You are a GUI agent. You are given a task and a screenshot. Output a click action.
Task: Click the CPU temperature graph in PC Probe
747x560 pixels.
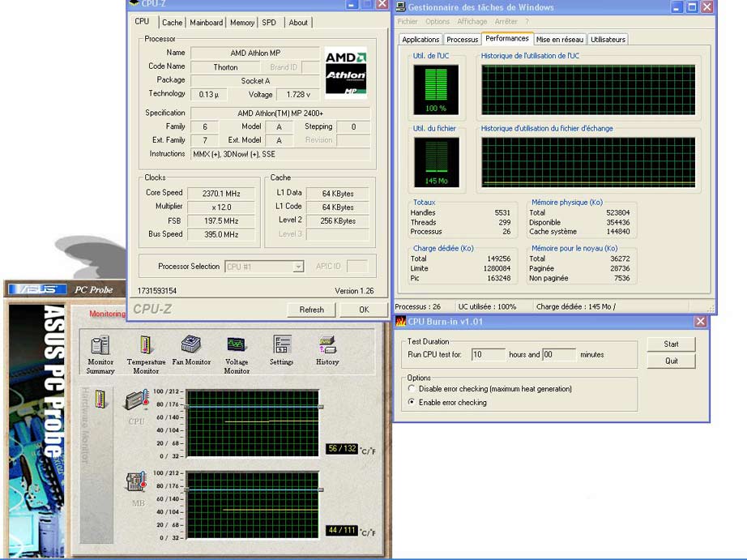[253, 423]
